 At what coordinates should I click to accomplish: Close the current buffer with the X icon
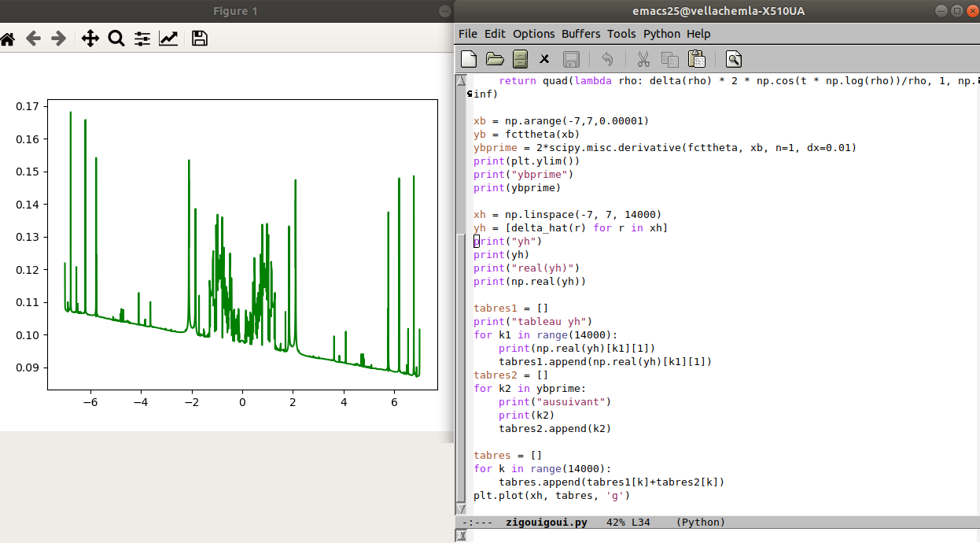544,59
